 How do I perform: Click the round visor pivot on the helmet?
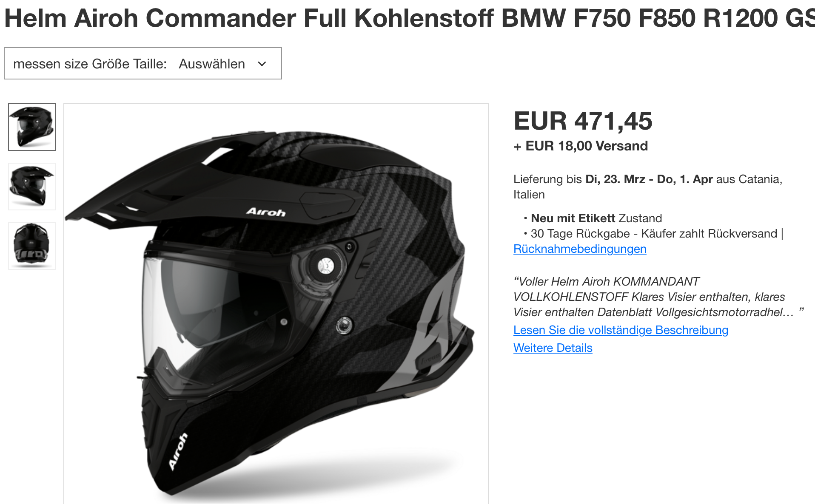(x=326, y=266)
